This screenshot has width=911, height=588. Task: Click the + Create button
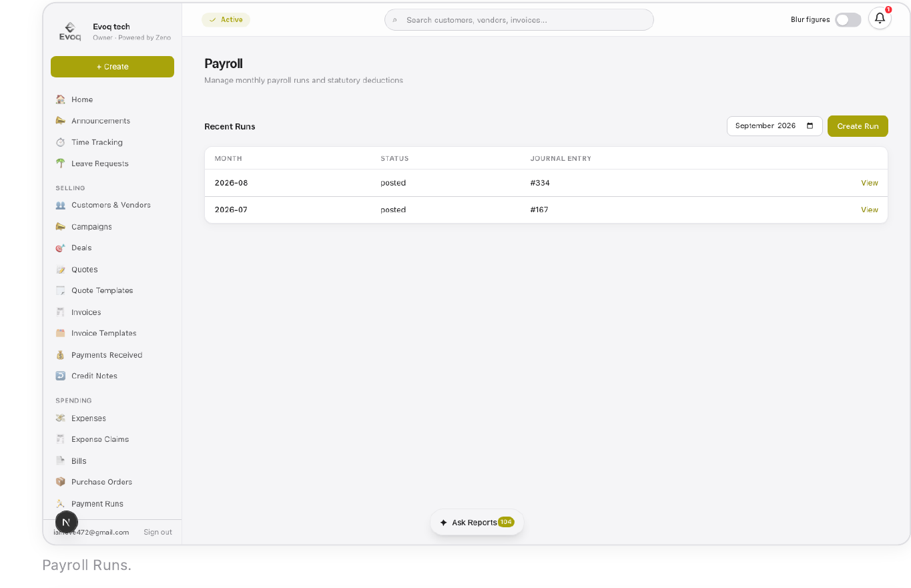click(x=112, y=67)
